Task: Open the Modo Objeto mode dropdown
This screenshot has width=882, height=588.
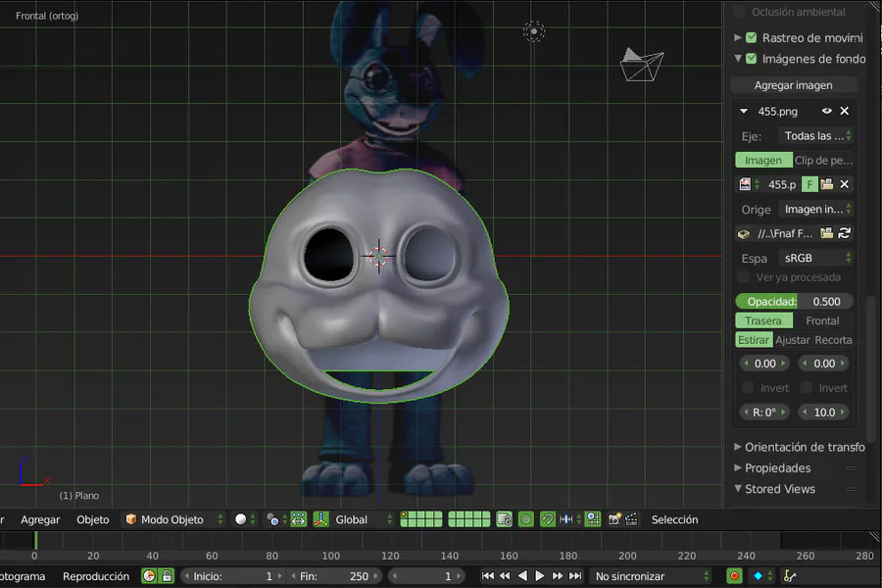Action: (x=174, y=519)
